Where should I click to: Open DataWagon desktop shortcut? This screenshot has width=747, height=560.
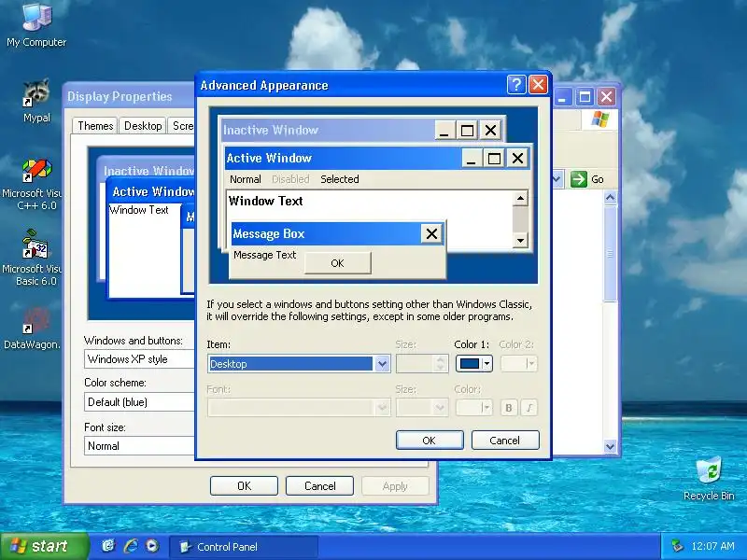coord(33,329)
